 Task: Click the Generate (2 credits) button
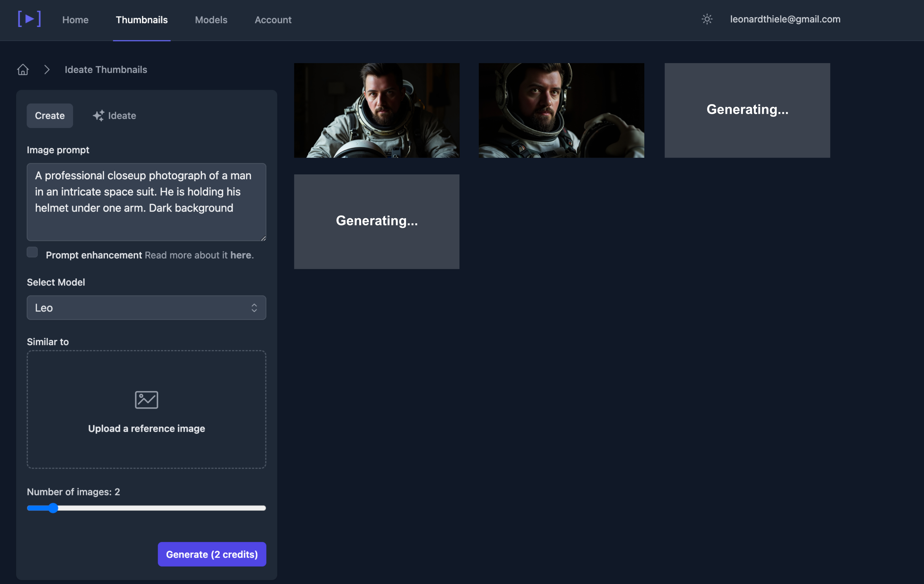[x=212, y=554]
